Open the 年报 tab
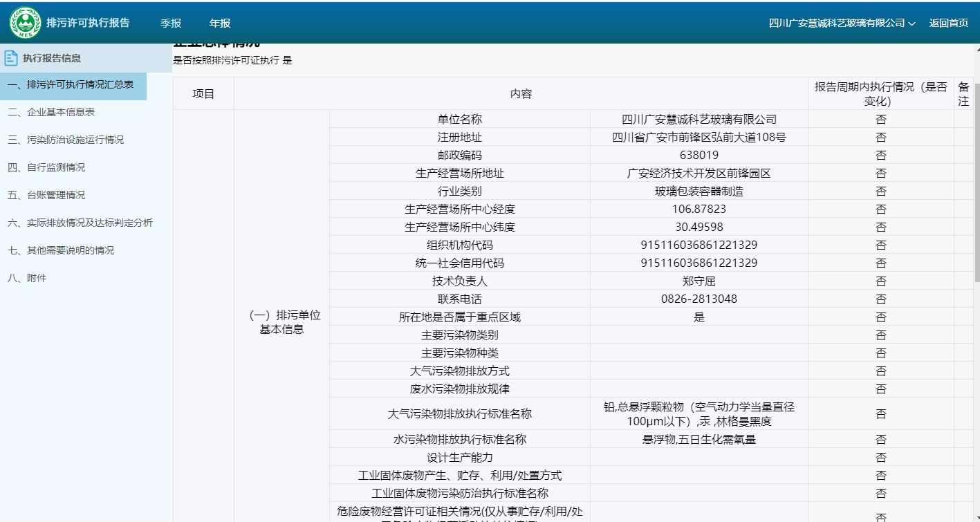 (220, 23)
